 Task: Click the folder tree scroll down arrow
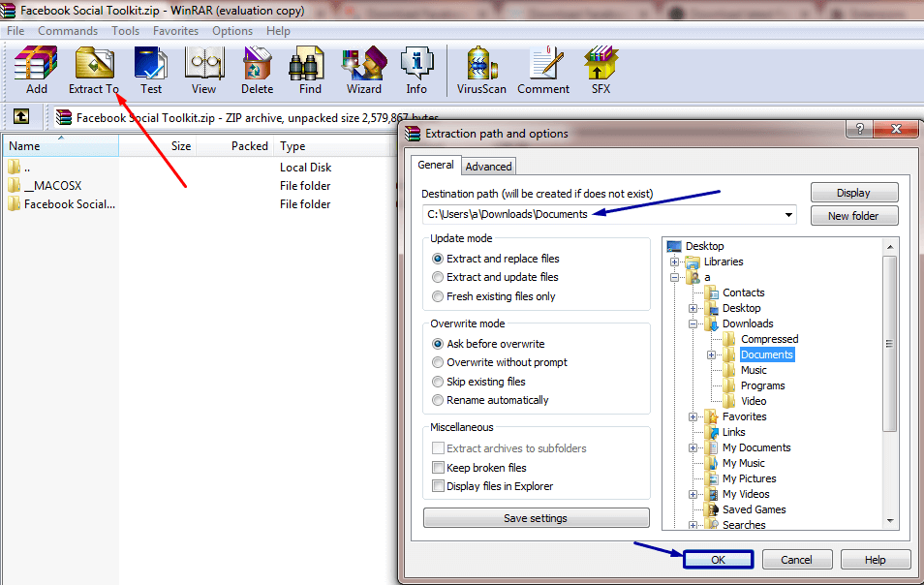pos(890,521)
